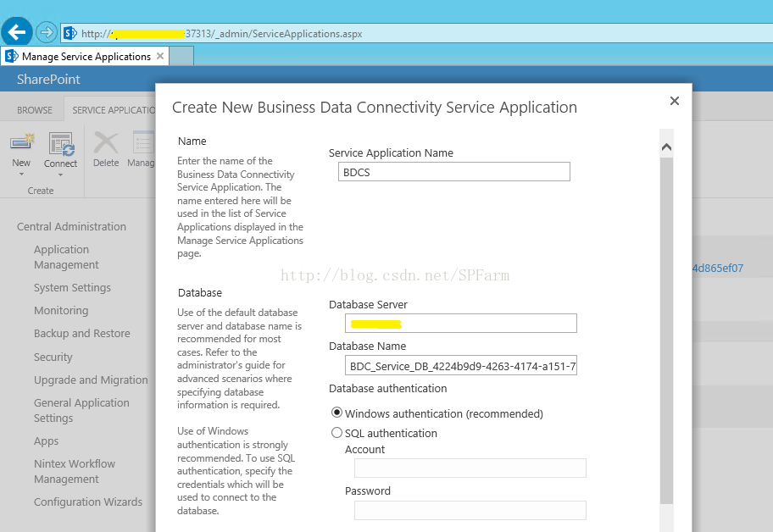Open Application Management in sidebar
Viewport: 773px width, 532px height.
[x=66, y=258]
